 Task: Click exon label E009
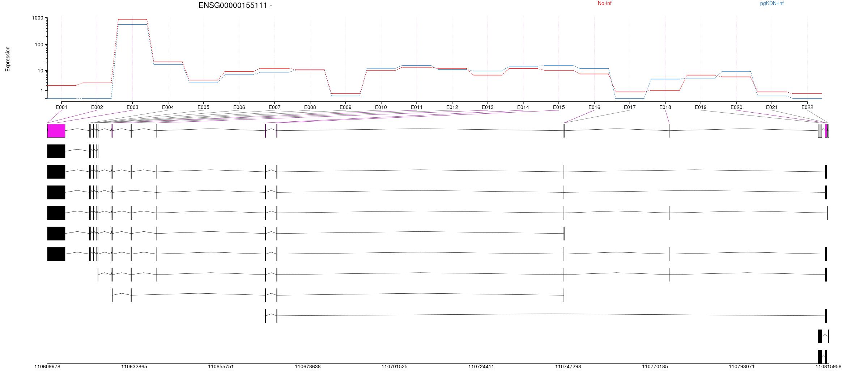coord(345,107)
